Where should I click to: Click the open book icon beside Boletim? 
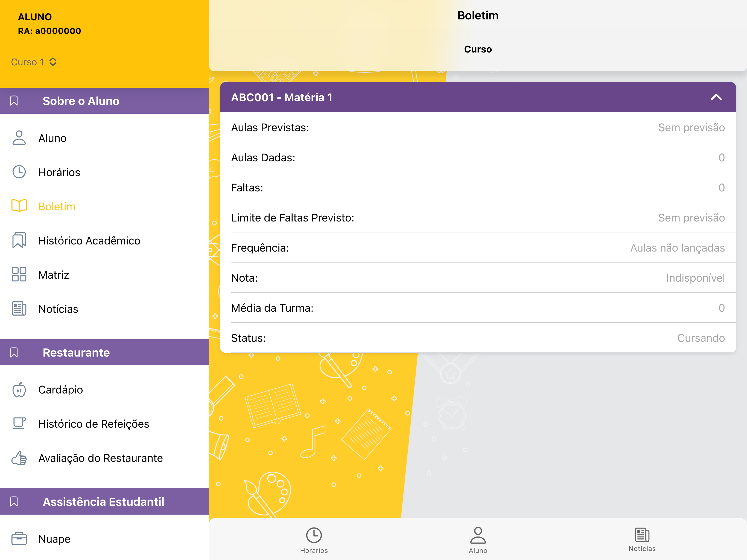[x=19, y=206]
